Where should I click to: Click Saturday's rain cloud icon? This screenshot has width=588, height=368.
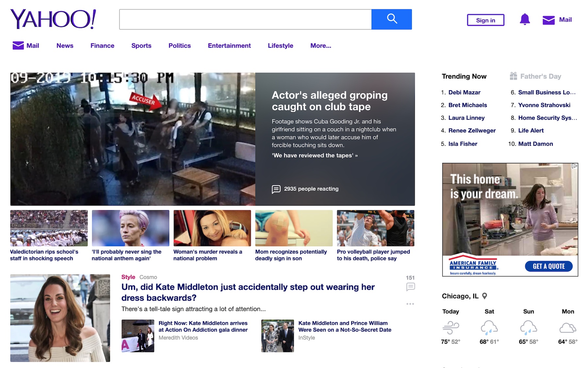click(x=489, y=327)
